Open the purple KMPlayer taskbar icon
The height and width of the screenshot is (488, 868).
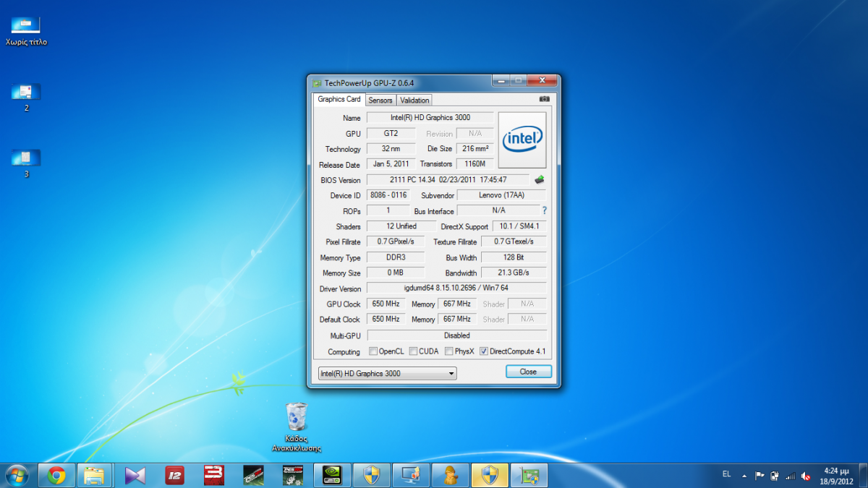[135, 475]
